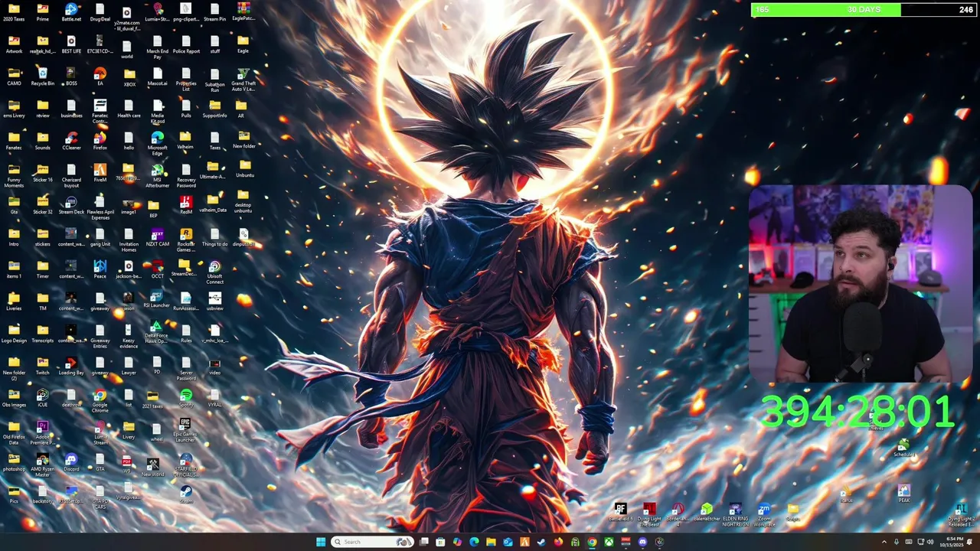
Task: Open the RedM desktop shortcut
Action: (x=186, y=205)
